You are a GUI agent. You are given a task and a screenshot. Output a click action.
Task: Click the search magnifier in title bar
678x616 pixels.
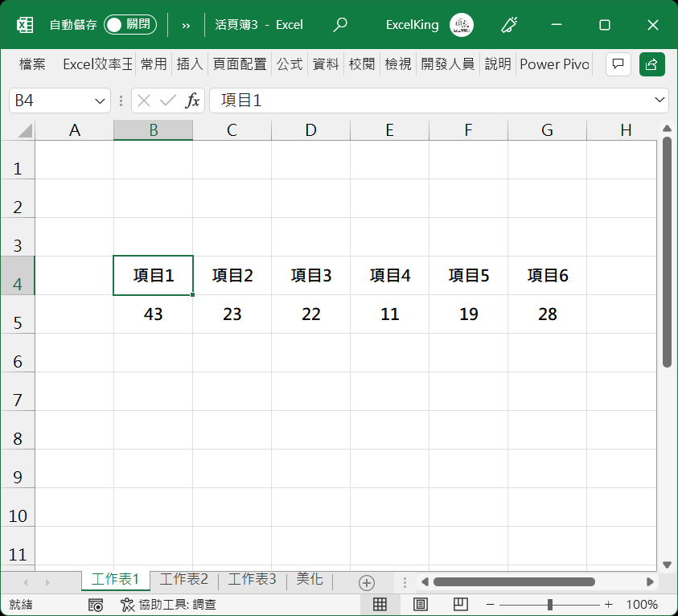tap(340, 25)
